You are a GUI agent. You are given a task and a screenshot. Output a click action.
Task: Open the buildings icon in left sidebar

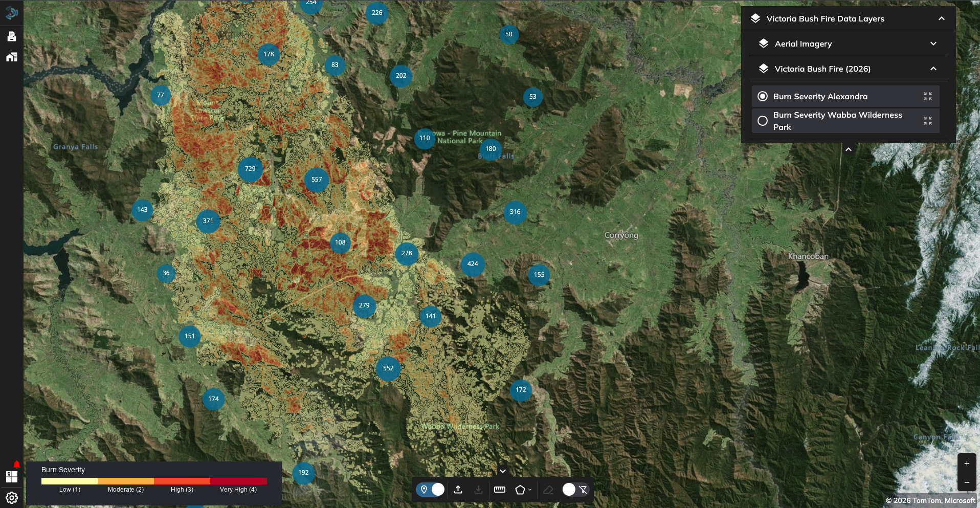coord(12,57)
